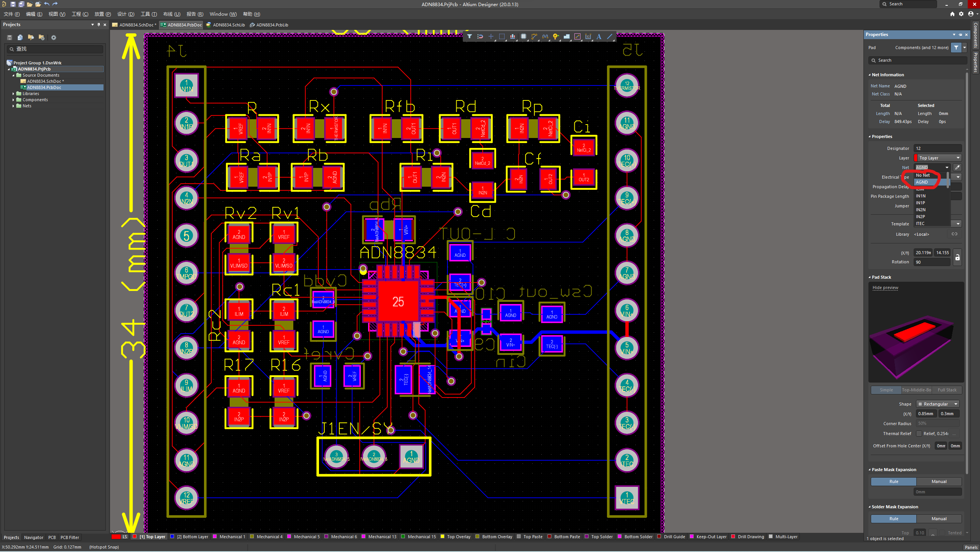Toggle the X/Y location lock

pos(957,257)
